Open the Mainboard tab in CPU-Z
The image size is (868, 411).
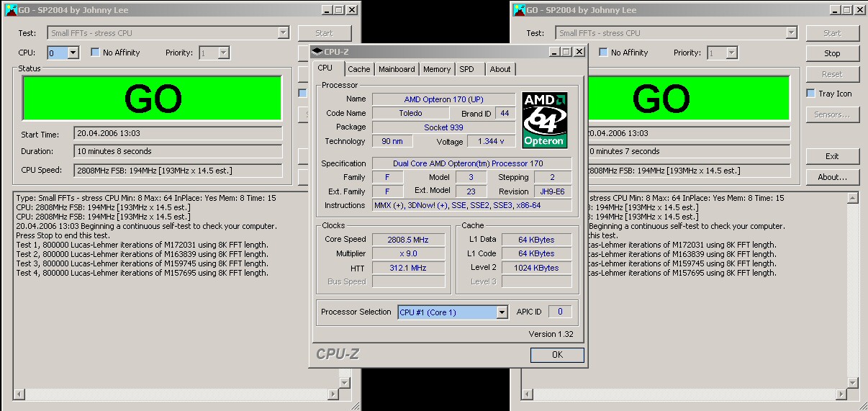tap(397, 69)
